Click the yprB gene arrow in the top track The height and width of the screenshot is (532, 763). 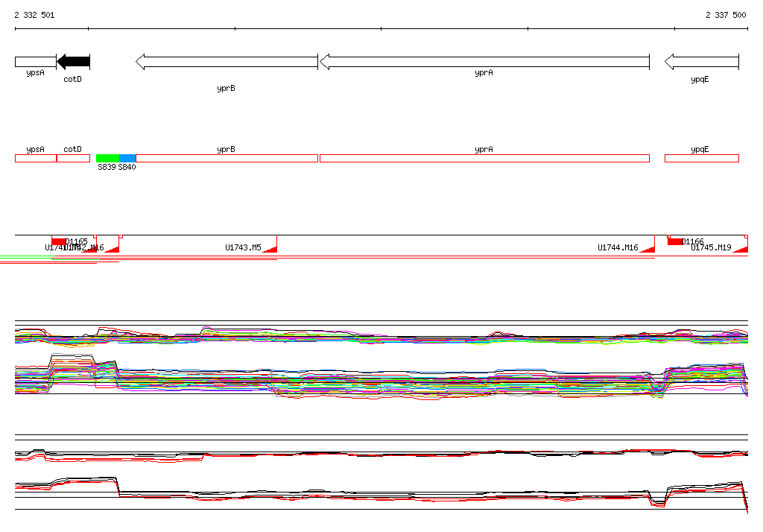pyautogui.click(x=227, y=62)
